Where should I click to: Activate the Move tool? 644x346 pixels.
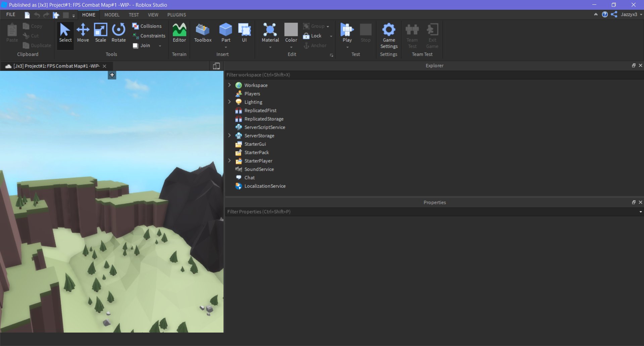83,33
